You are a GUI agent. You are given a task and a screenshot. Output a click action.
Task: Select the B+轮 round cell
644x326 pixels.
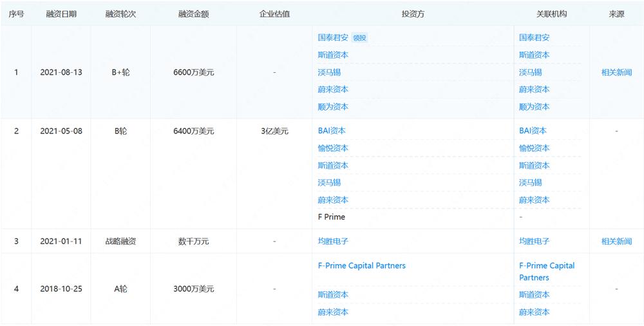click(120, 73)
